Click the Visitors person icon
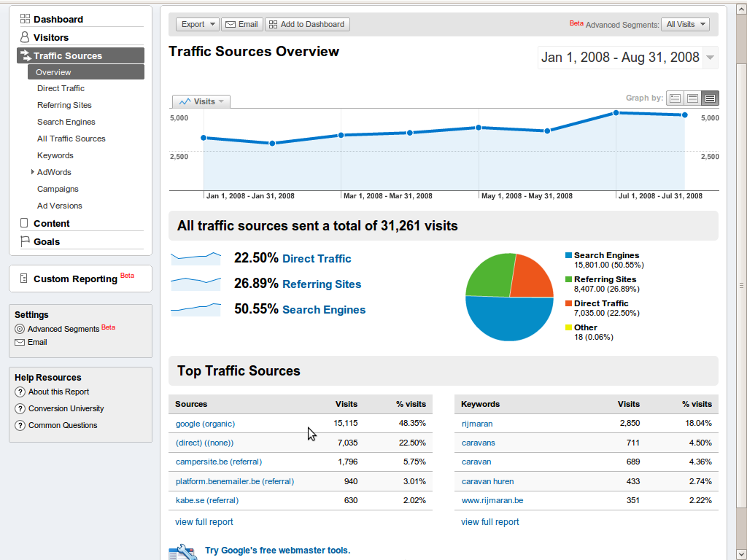Image resolution: width=747 pixels, height=560 pixels. point(25,37)
